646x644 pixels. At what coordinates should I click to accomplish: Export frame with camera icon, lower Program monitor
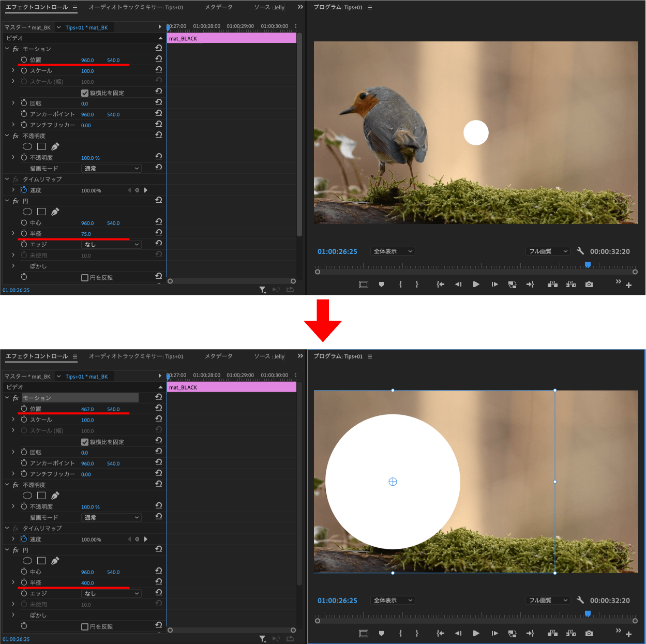click(x=589, y=633)
